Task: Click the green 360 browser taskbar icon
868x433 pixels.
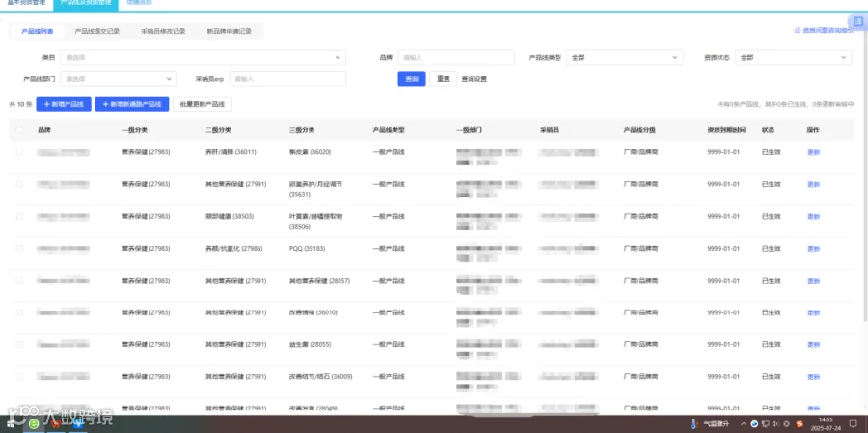Action: point(34,423)
